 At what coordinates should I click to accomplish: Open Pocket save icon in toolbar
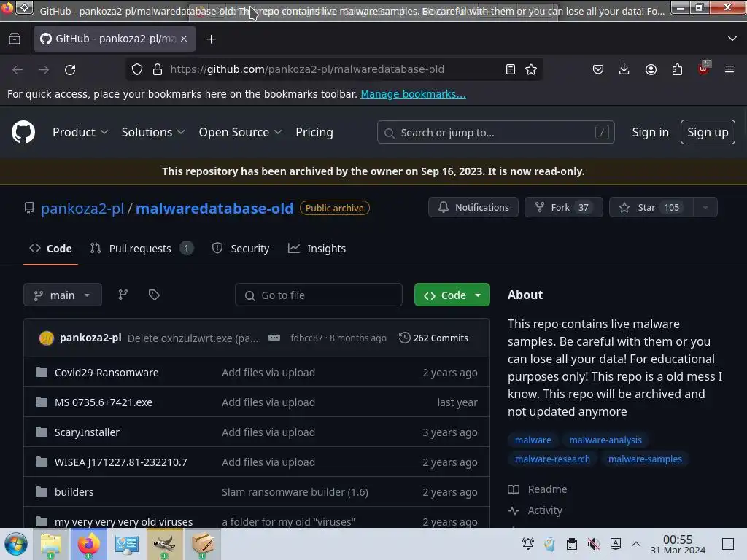(598, 69)
